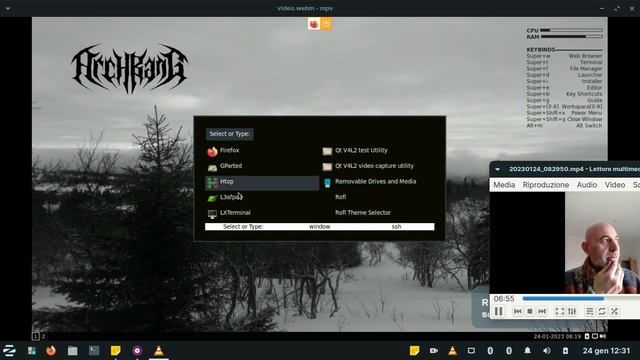
Task: Maximize the mpv window
Action: point(617,8)
